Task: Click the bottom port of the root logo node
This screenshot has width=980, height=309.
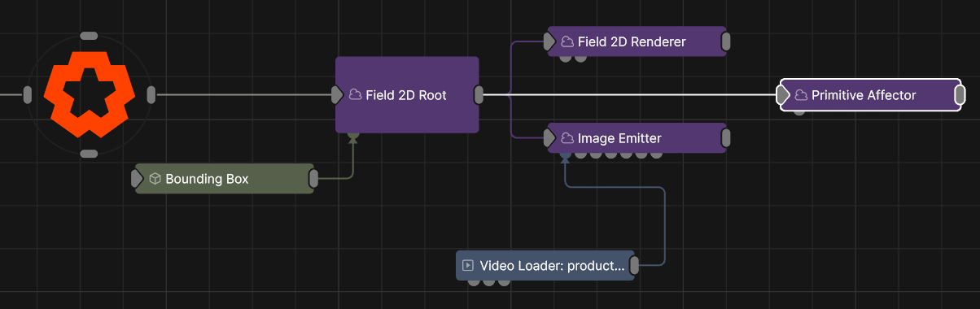Action: coord(89,154)
